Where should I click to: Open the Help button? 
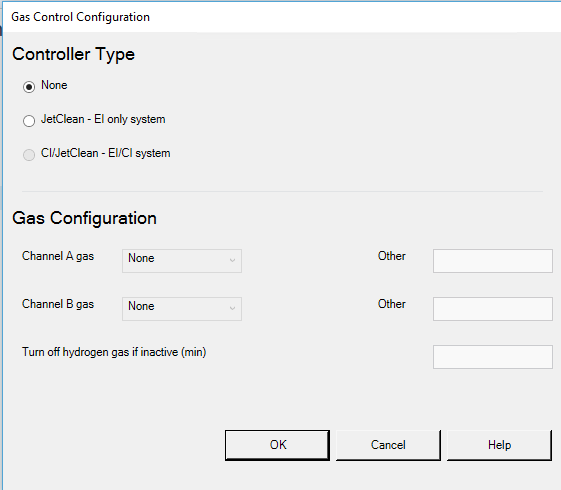coord(499,445)
